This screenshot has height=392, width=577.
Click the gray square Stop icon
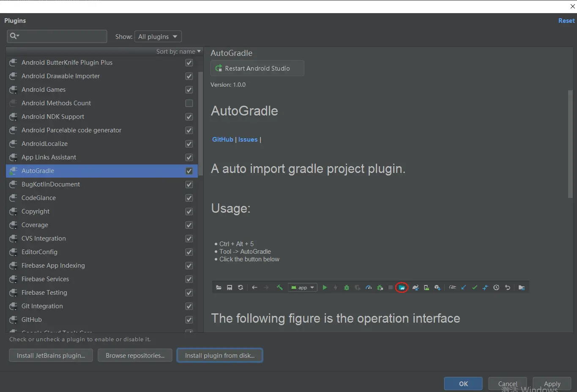click(391, 288)
